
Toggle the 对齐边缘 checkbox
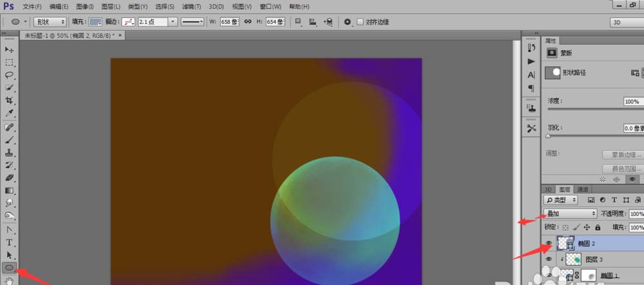360,21
